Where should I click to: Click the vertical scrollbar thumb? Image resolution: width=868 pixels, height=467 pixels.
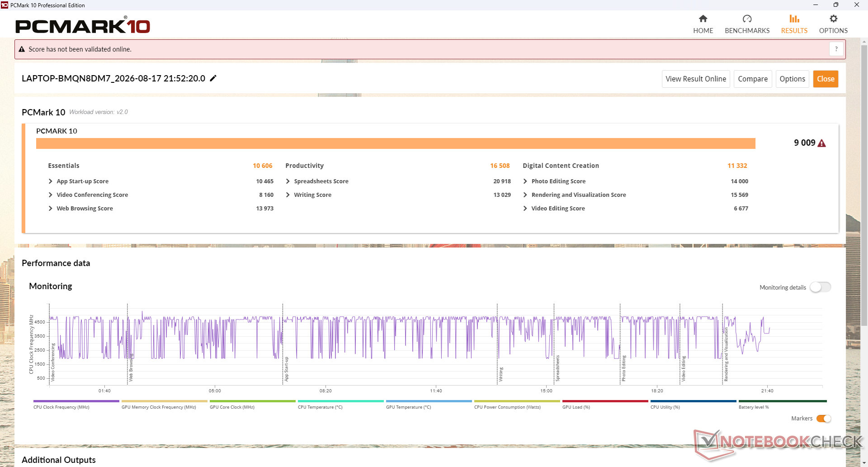(864, 186)
